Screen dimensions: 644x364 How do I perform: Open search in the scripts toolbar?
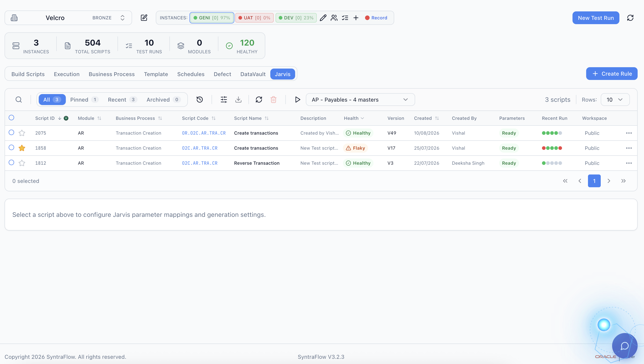coord(19,100)
